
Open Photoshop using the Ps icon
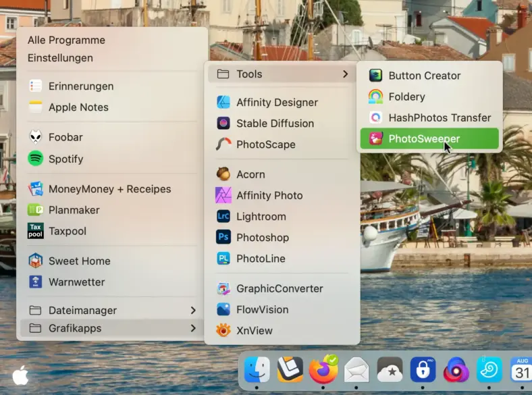[x=223, y=237]
